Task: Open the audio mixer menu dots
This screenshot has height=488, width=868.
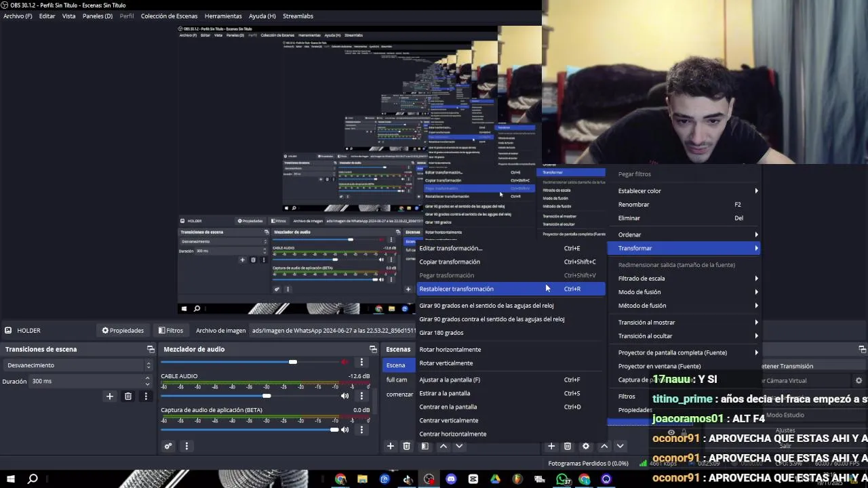Action: (186, 446)
